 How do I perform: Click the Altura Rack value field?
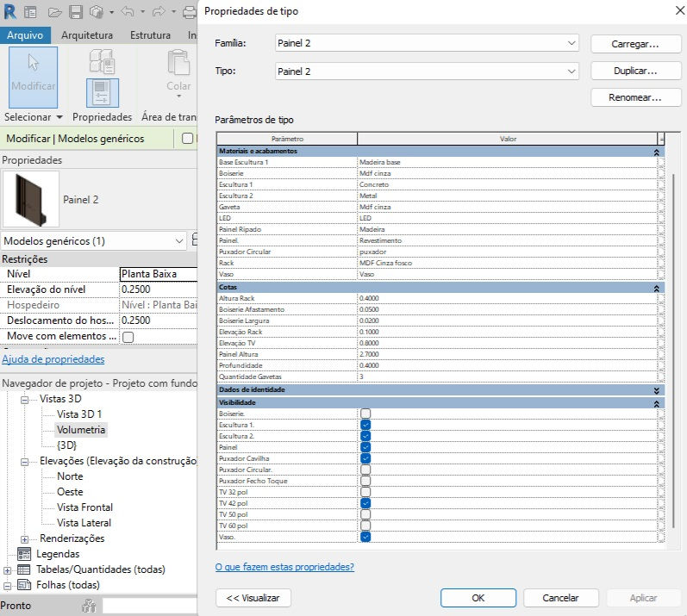(507, 298)
